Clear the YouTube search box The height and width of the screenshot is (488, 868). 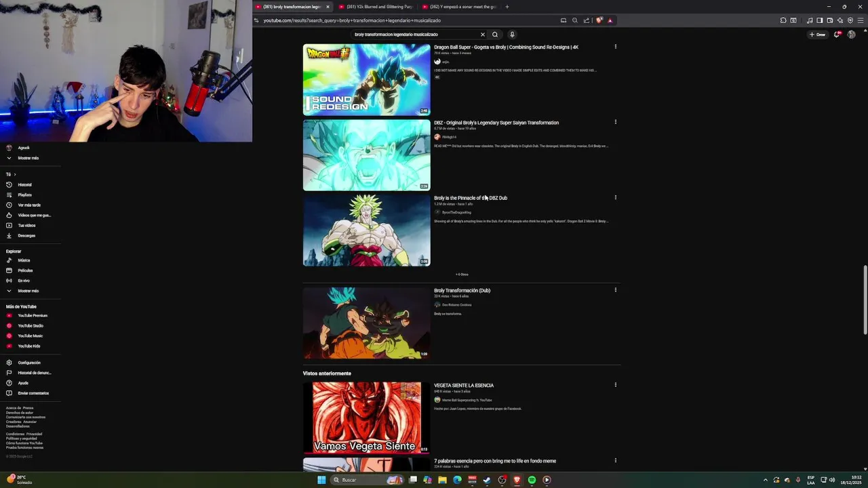(483, 35)
